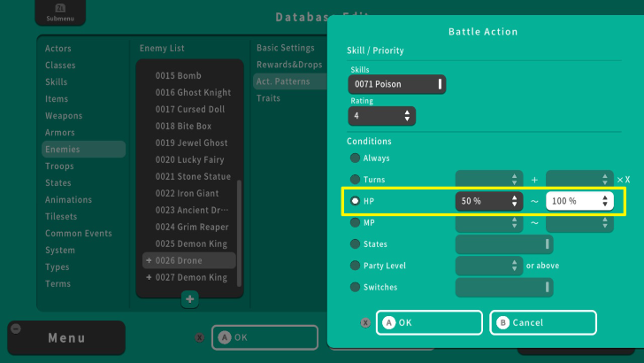Image resolution: width=644 pixels, height=363 pixels.
Task: Switch to the Traits tab
Action: pyautogui.click(x=268, y=98)
